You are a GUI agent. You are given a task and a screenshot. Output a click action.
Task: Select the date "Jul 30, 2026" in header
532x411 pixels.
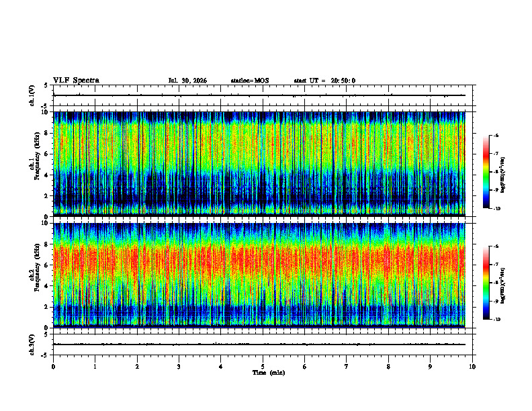tap(187, 81)
